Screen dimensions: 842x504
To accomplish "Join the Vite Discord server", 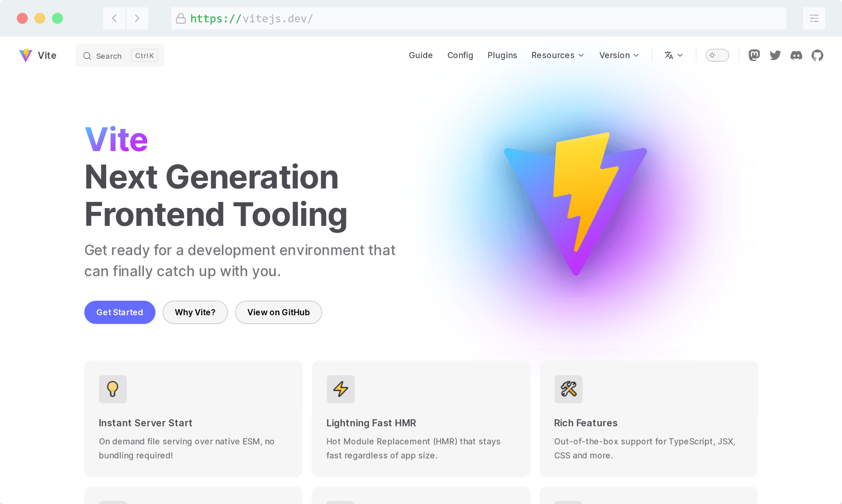I will tap(796, 55).
